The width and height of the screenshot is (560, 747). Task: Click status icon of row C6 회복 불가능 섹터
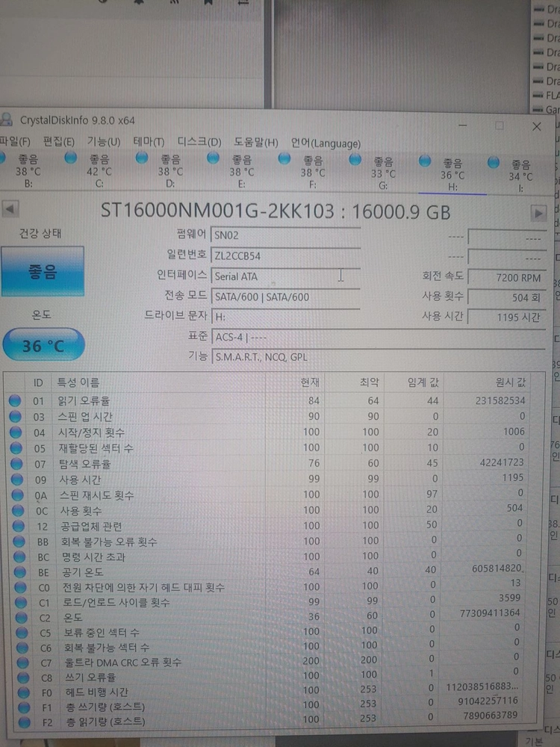pyautogui.click(x=22, y=648)
